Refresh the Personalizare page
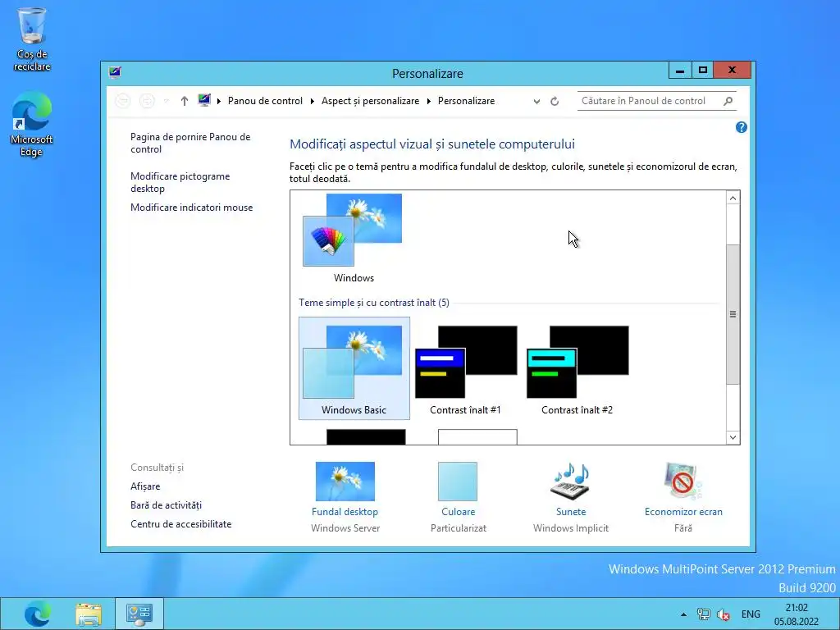The height and width of the screenshot is (630, 840). click(x=555, y=101)
